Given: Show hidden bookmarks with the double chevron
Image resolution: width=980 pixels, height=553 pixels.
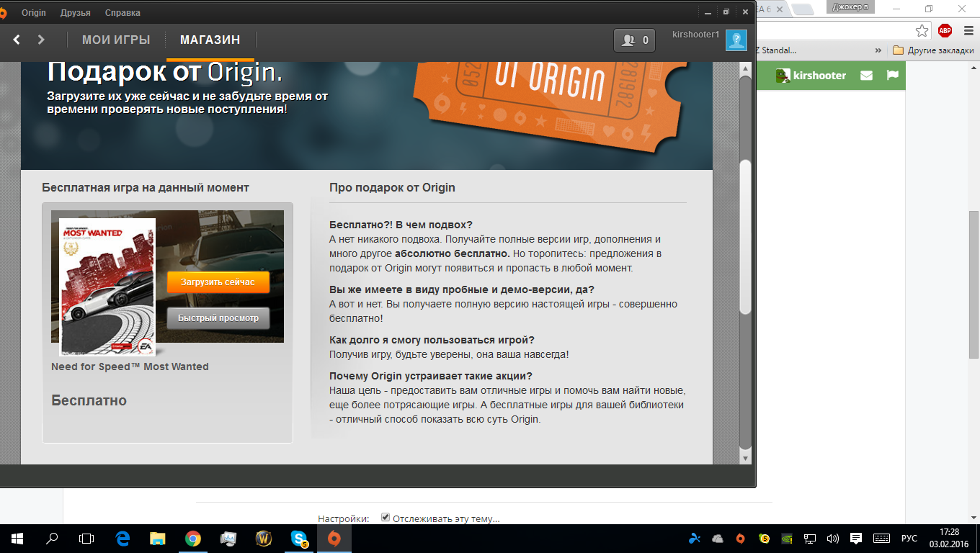Looking at the screenshot, I should click(878, 50).
